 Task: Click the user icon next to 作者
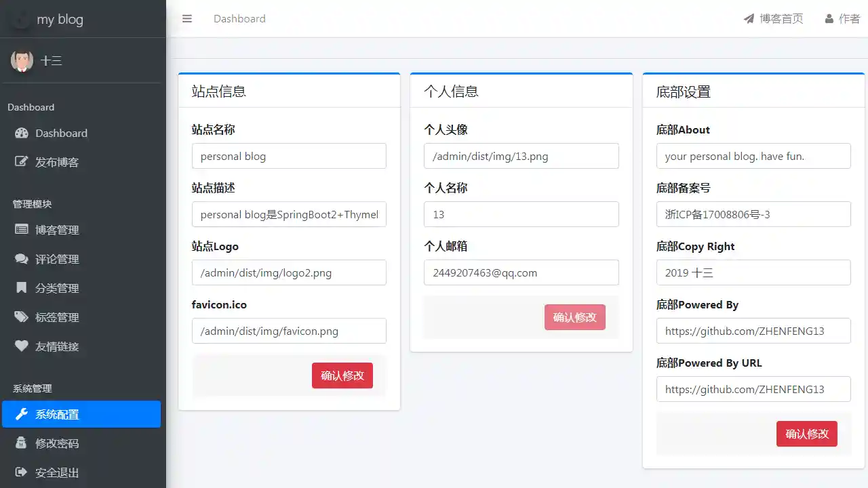(829, 18)
